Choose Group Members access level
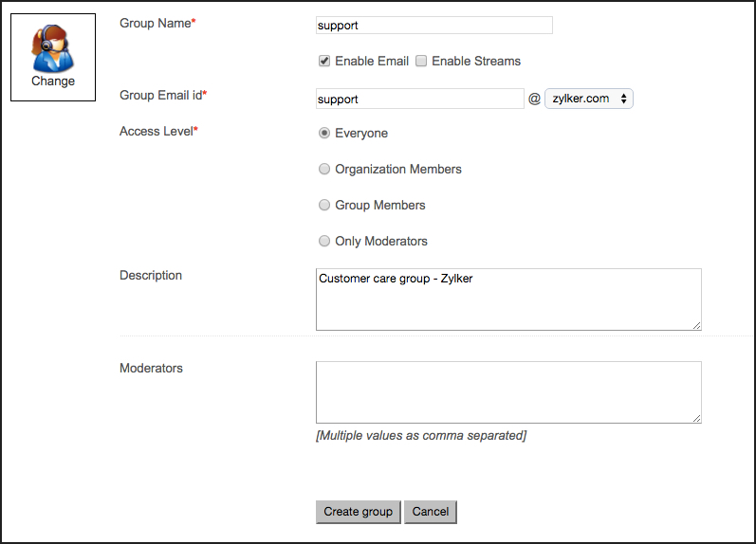This screenshot has width=756, height=544. tap(324, 205)
